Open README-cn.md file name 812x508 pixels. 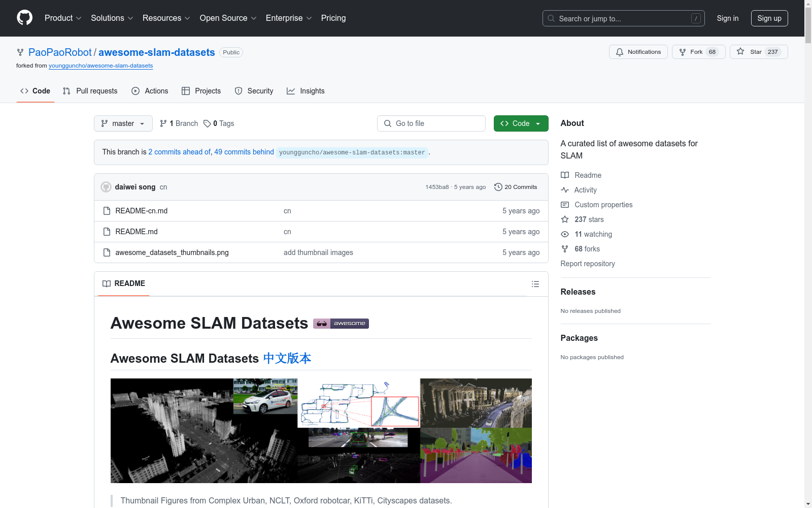point(142,211)
